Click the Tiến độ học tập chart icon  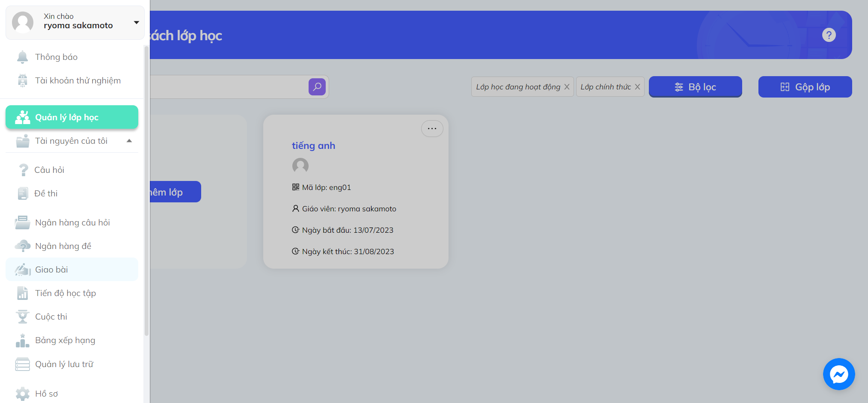[x=22, y=293]
